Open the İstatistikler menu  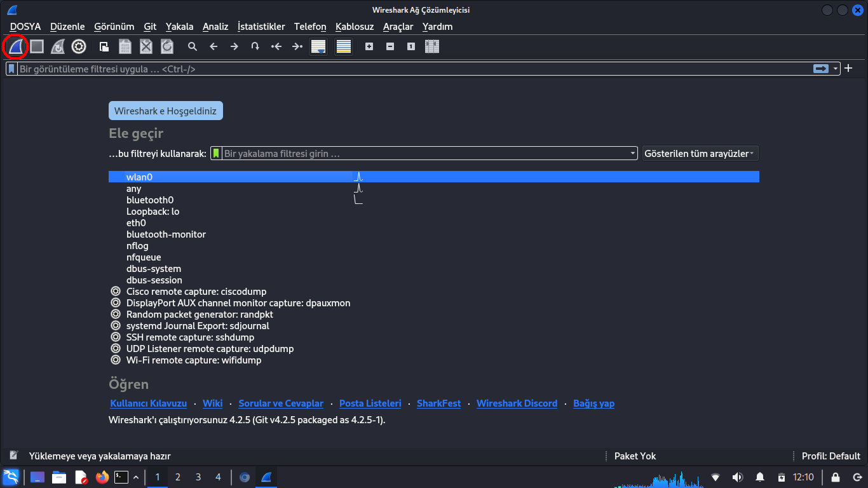pyautogui.click(x=261, y=27)
